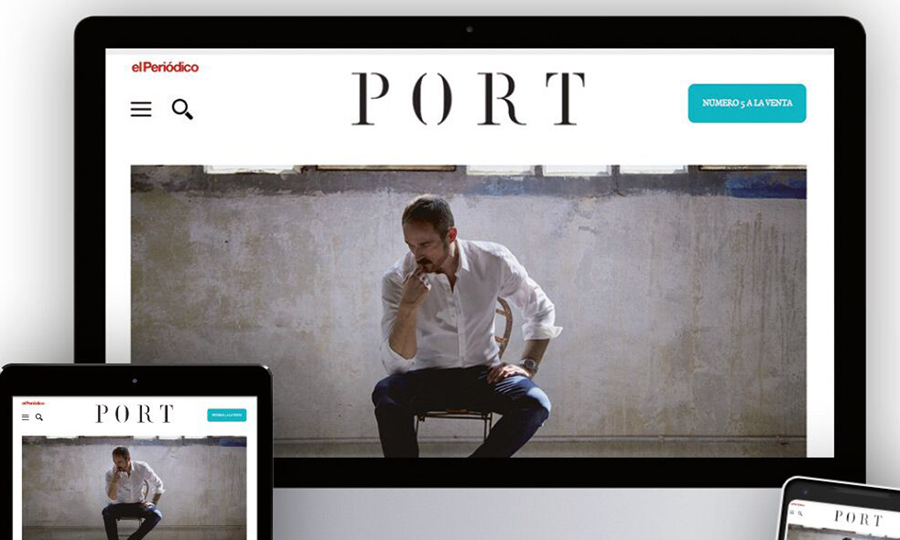Tap hamburger menu on the phone screen
This screenshot has width=900, height=540.
point(792,512)
